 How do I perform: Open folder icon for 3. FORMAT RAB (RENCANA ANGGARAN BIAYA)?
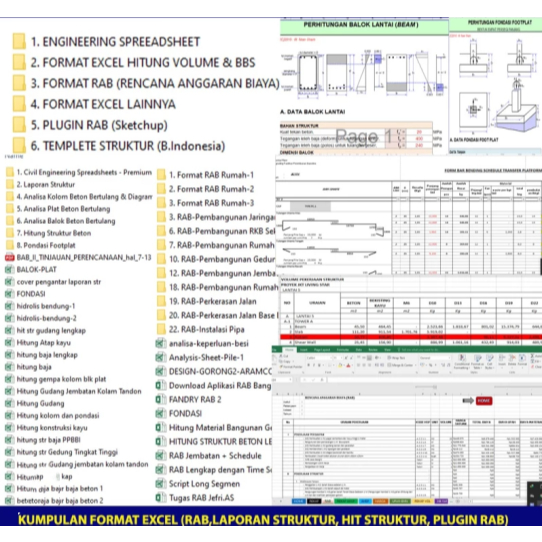coord(19,83)
